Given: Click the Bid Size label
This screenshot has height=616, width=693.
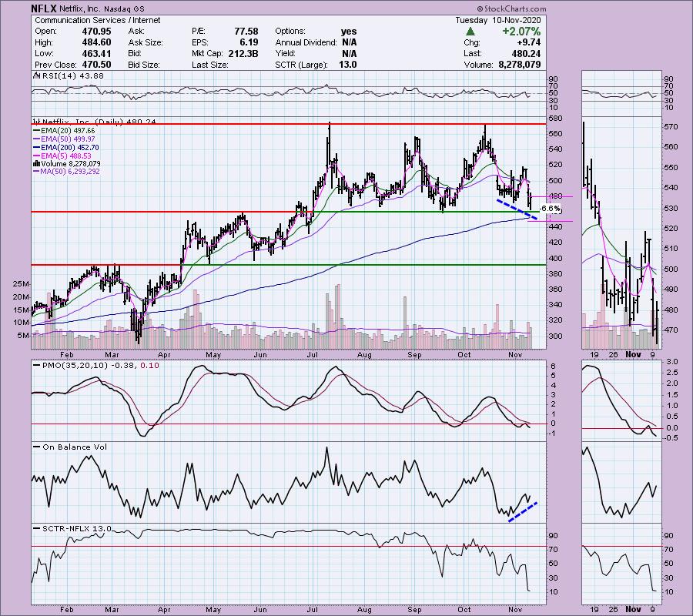Looking at the screenshot, I should coord(144,65).
